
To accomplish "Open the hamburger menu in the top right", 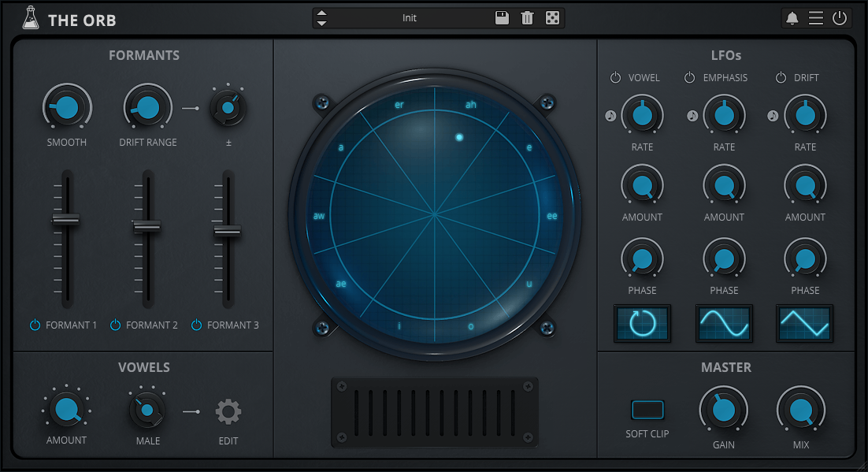I will tap(816, 18).
